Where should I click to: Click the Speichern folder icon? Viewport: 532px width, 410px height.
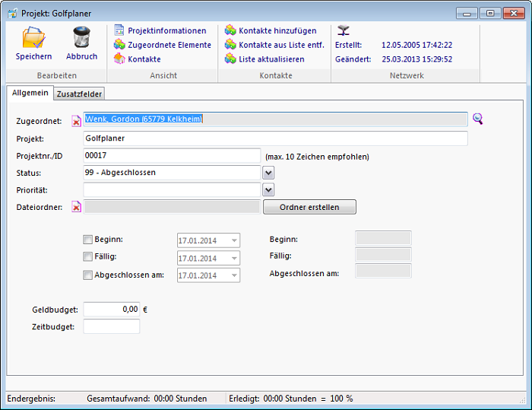point(33,37)
